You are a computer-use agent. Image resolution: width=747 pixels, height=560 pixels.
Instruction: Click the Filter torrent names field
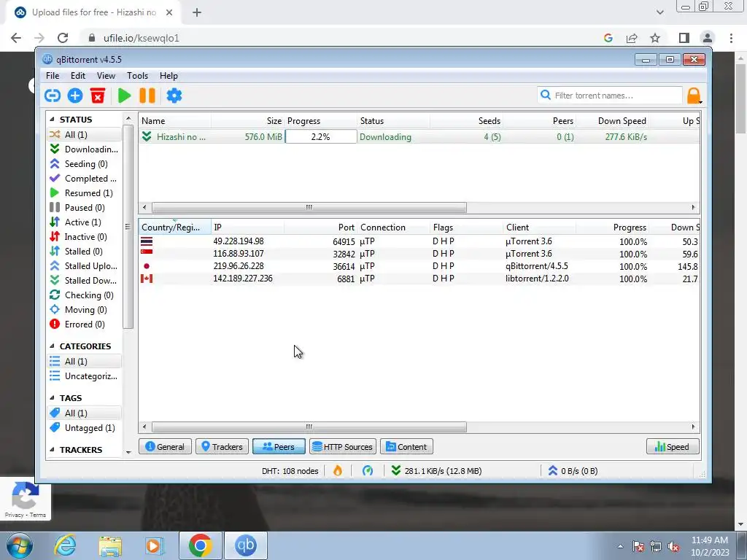610,96
